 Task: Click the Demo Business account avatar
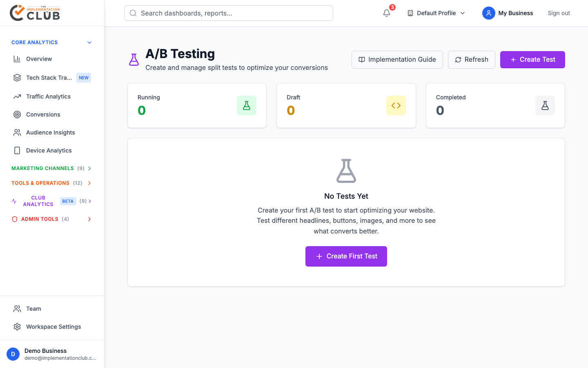point(13,354)
